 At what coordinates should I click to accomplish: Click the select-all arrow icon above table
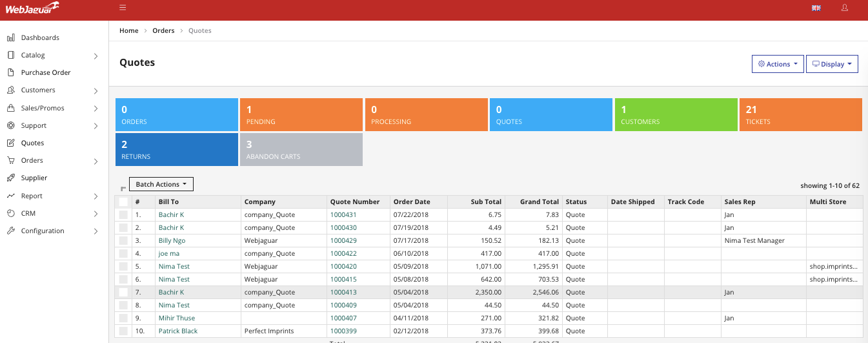pyautogui.click(x=123, y=189)
